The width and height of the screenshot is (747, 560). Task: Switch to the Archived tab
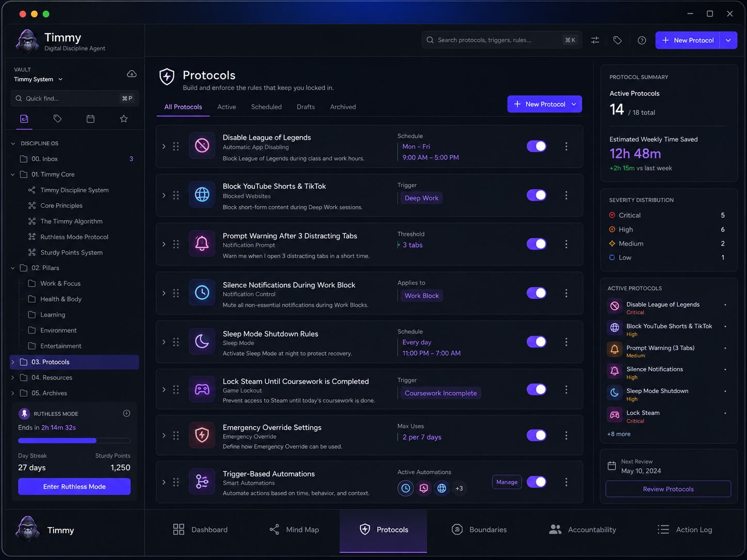pyautogui.click(x=343, y=107)
